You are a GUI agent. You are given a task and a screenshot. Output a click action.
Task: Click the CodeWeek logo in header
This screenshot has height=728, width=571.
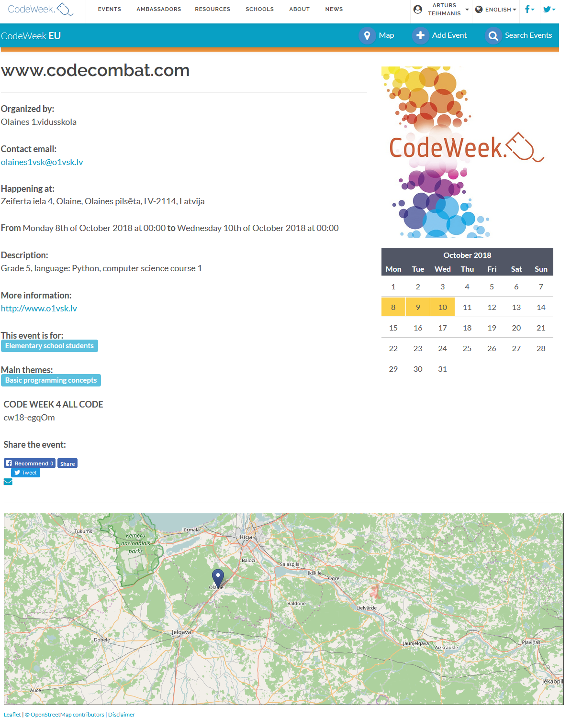coord(41,9)
